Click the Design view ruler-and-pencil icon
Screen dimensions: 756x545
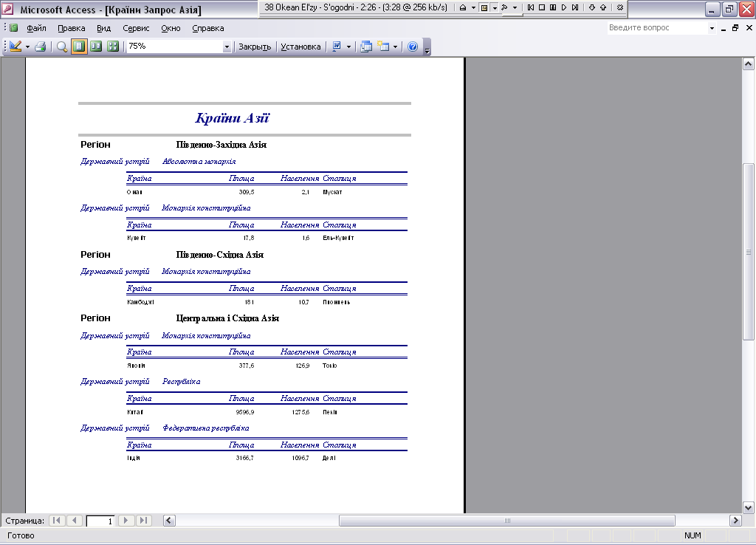[x=16, y=47]
